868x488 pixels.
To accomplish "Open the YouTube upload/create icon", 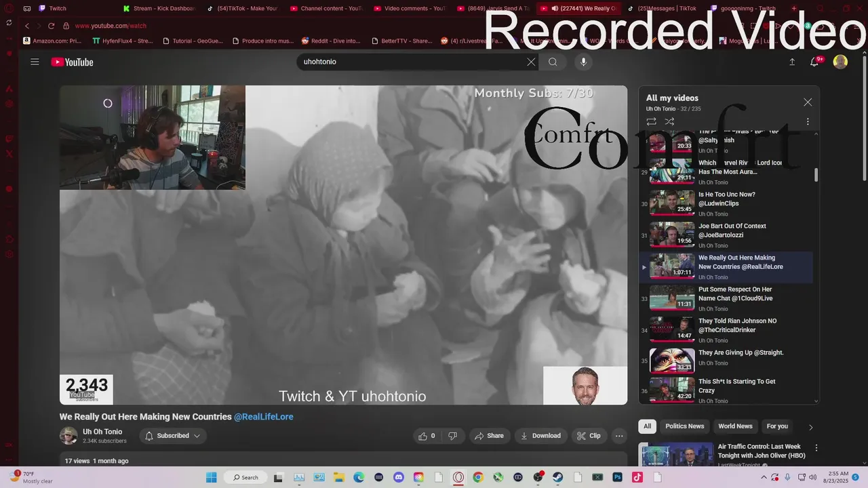I will [792, 62].
